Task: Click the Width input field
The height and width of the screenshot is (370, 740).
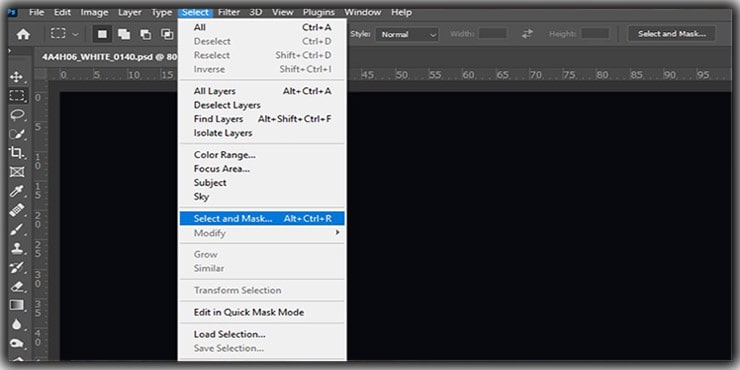Action: click(x=493, y=34)
